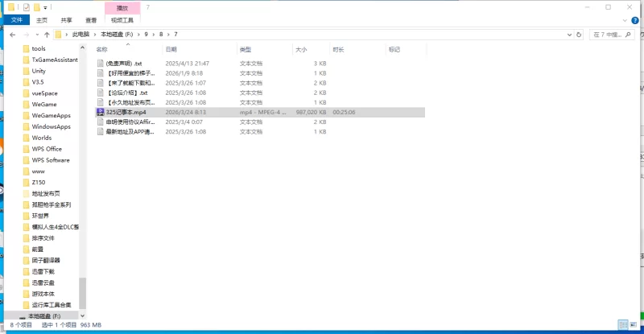Click the back navigation arrow
Screen dimensions: 644x334
(x=13, y=35)
